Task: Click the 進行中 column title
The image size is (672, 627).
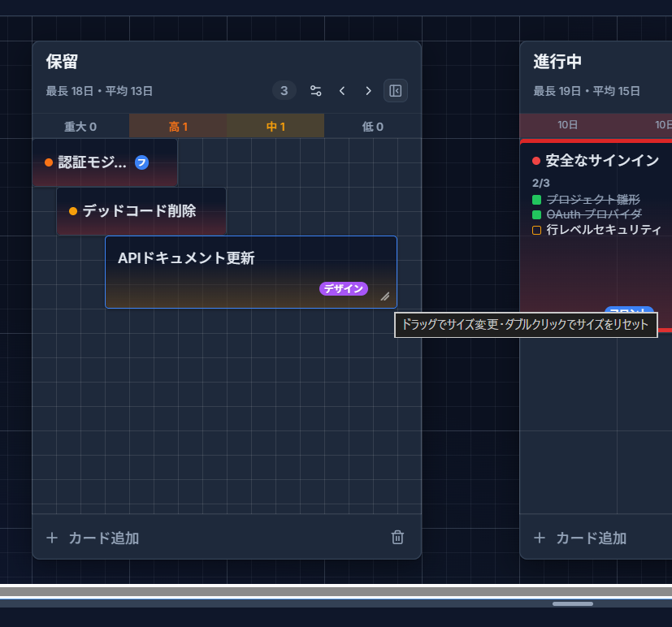Action: coord(557,62)
